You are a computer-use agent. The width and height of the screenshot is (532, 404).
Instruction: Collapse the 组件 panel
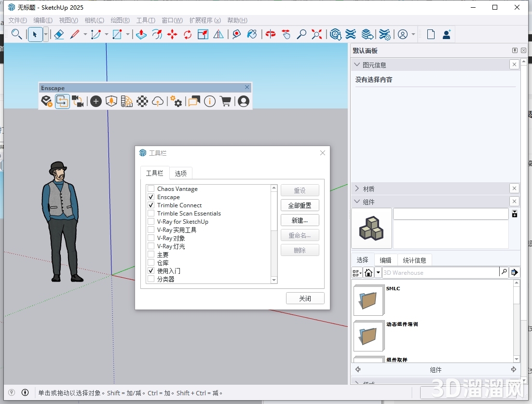coord(357,202)
